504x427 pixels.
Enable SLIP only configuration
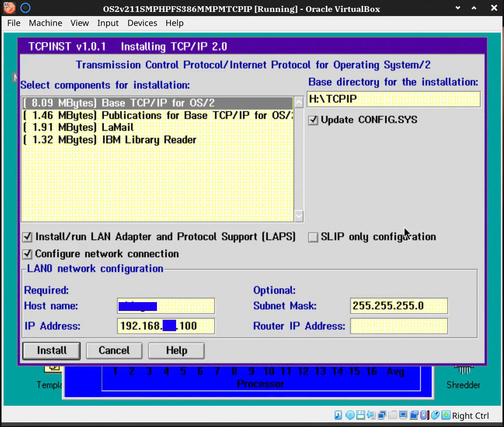pyautogui.click(x=313, y=237)
